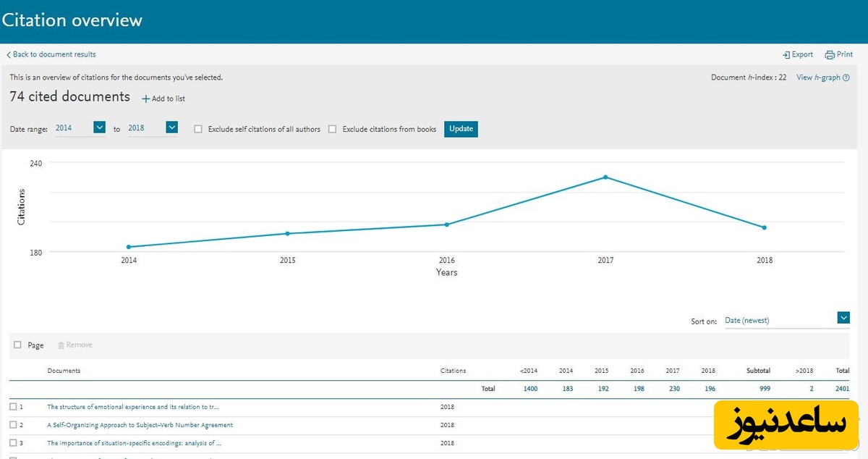The width and height of the screenshot is (868, 459).
Task: Click the 2014 data point on citations chart
Action: click(129, 247)
